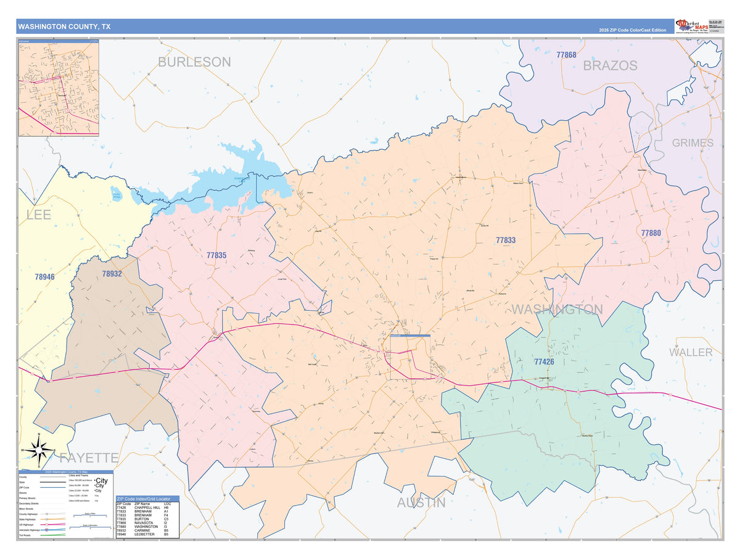Image resolution: width=740 pixels, height=560 pixels.
Task: Click the largest City size sample in legend
Action: tap(101, 480)
